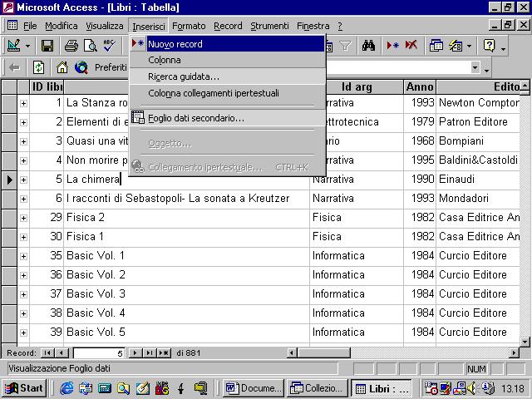
Task: Open Print Preview magnifier icon
Action: pyautogui.click(x=90, y=46)
